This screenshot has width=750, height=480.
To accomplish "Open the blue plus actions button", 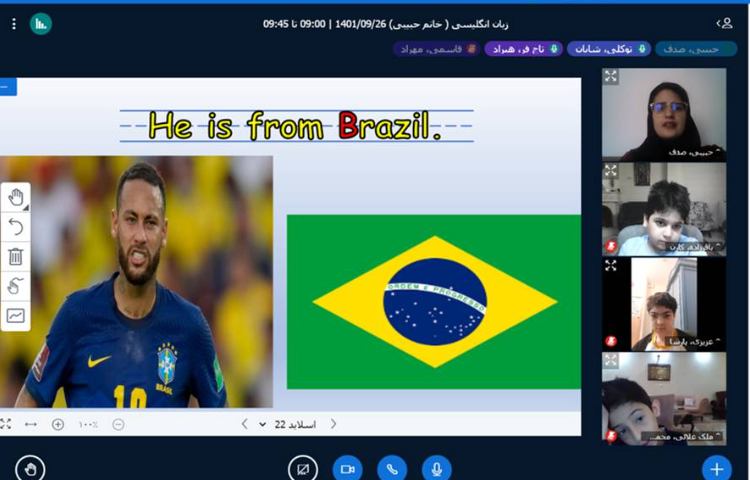I will click(716, 468).
